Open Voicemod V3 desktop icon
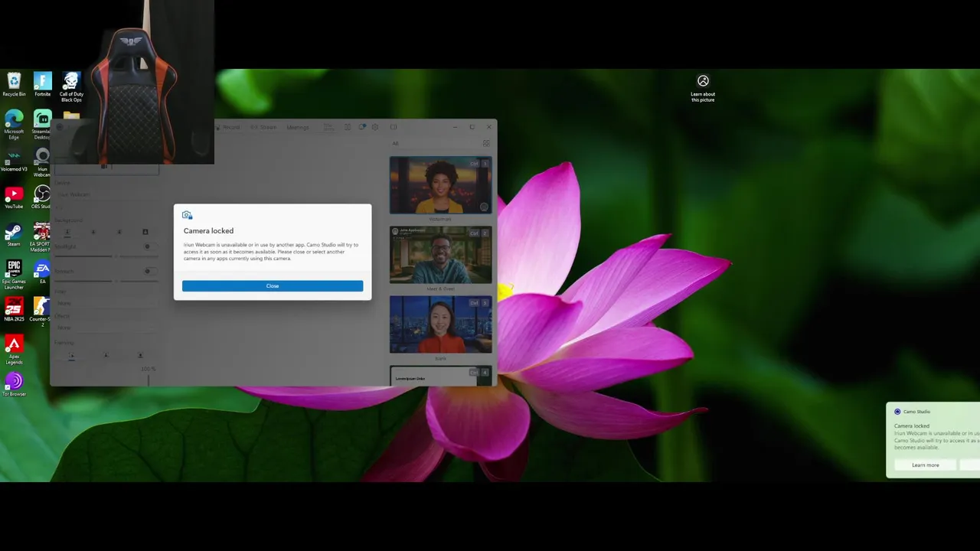The height and width of the screenshot is (551, 980). click(14, 160)
